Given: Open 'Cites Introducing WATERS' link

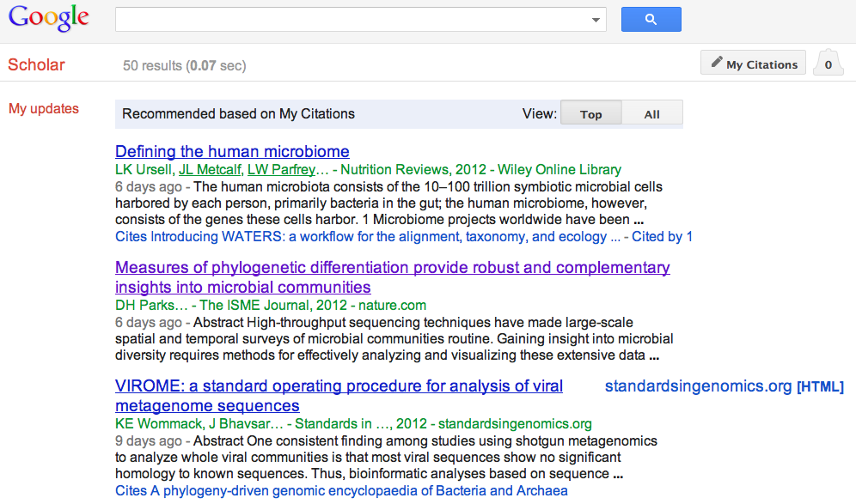Looking at the screenshot, I should pyautogui.click(x=367, y=237).
